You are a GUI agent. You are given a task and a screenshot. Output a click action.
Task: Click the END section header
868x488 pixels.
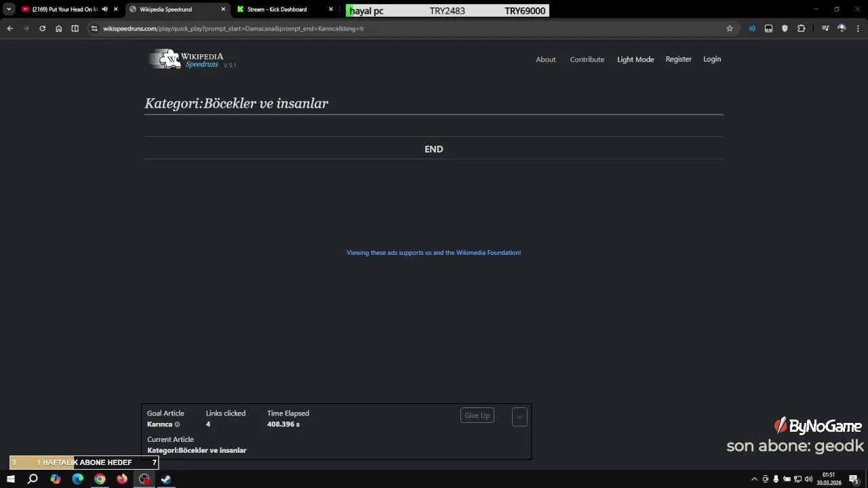click(x=434, y=149)
